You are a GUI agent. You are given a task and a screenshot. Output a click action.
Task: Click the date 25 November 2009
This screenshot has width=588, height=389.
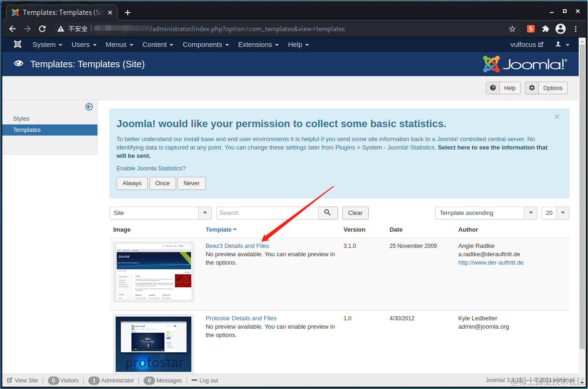[413, 246]
